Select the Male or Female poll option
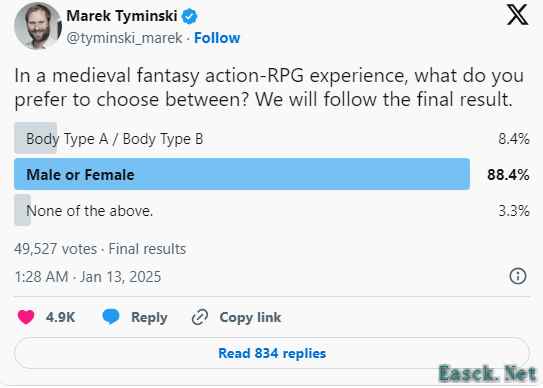543x388 pixels. click(x=272, y=174)
